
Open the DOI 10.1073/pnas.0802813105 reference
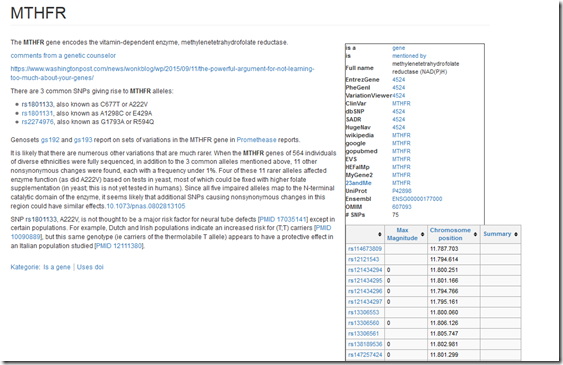[x=146, y=206]
